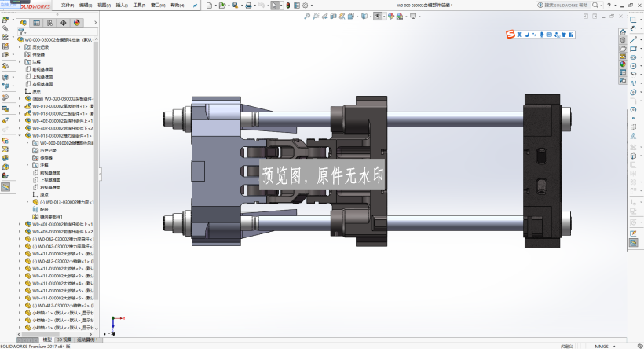Open dropdown arrow next to New document
Image resolution: width=644 pixels, height=349 pixels.
tap(215, 6)
